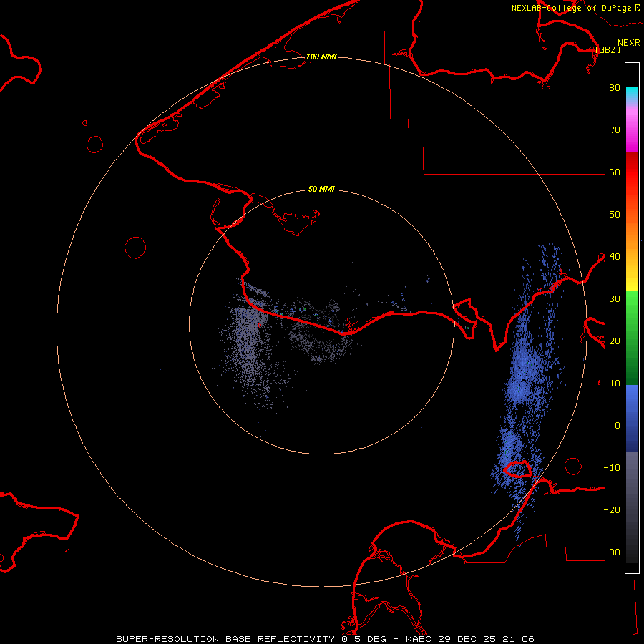Click the NEXR label above the color scale
Screen dimensions: 644x644
(629, 43)
